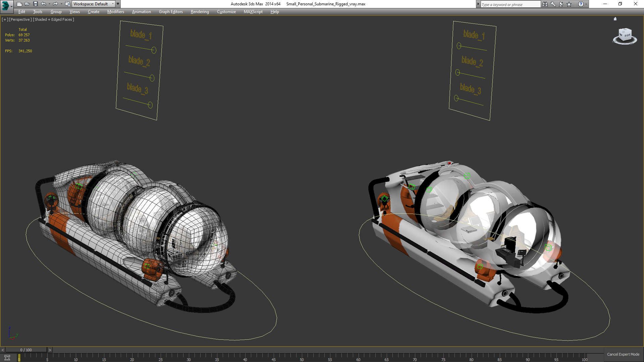644x362 pixels.
Task: Open the [Perspective] viewport label menu
Action: pos(20,19)
